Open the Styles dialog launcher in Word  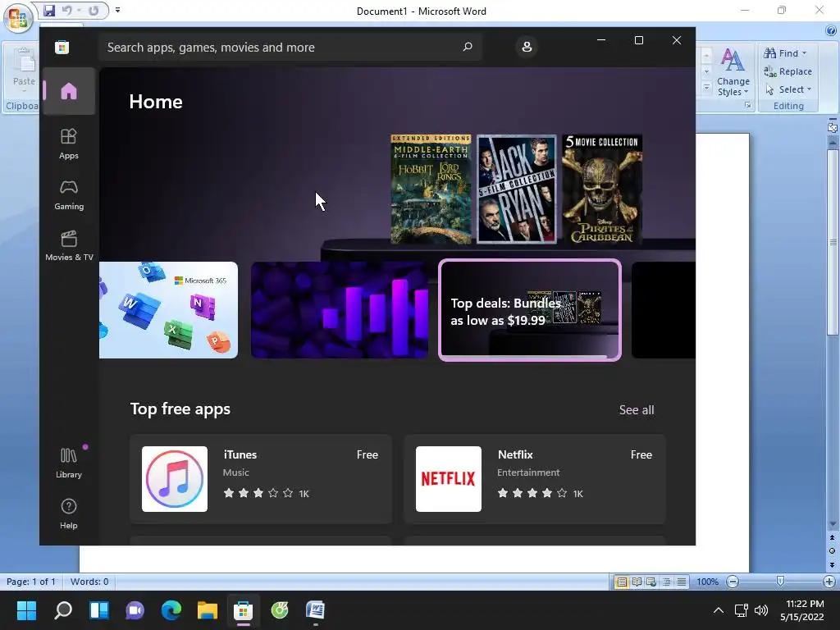[748, 106]
